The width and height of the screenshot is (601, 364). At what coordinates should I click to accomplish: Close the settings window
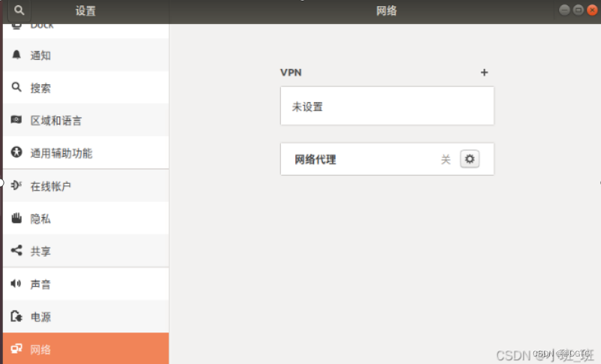pos(592,10)
